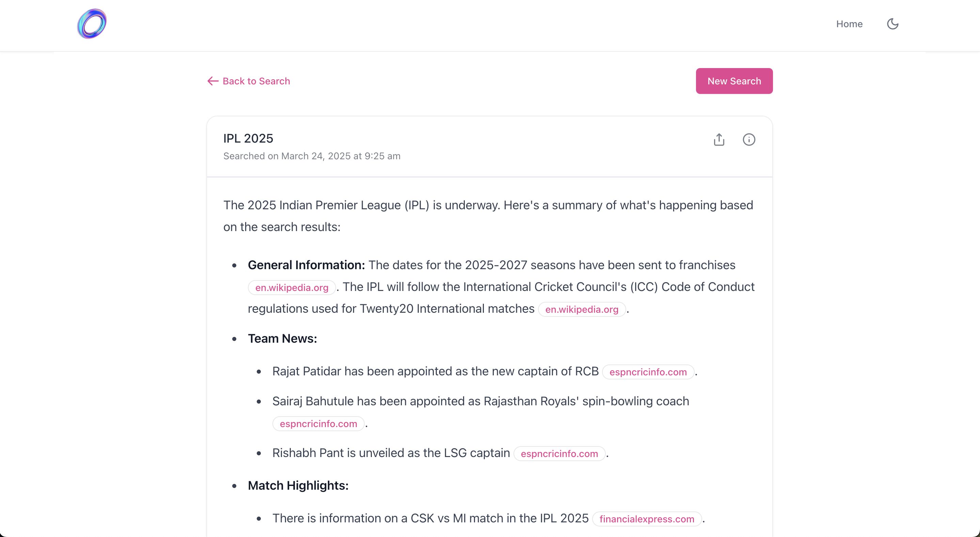
Task: Open espncricinfo.com citation for Rajat Patidar
Action: (x=648, y=372)
